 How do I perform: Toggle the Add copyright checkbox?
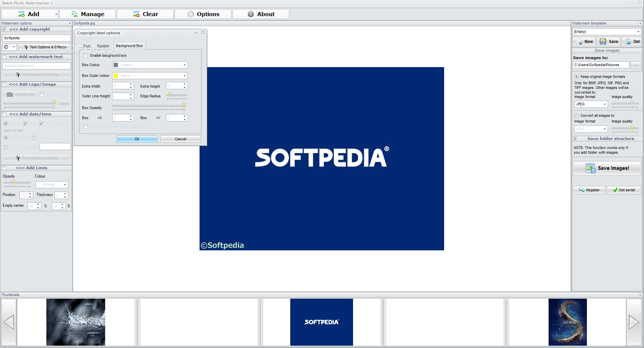[4, 30]
